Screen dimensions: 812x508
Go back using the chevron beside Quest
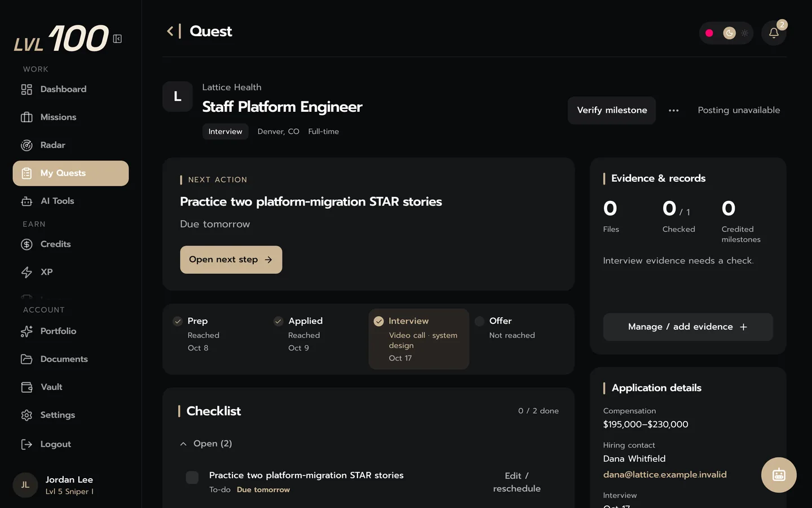pyautogui.click(x=170, y=31)
